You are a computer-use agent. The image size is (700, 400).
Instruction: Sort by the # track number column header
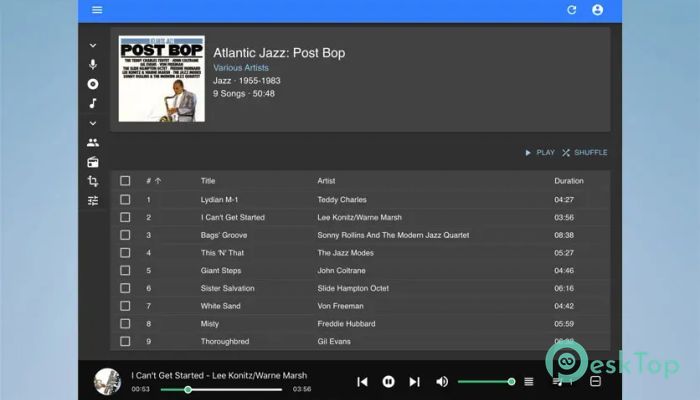148,181
